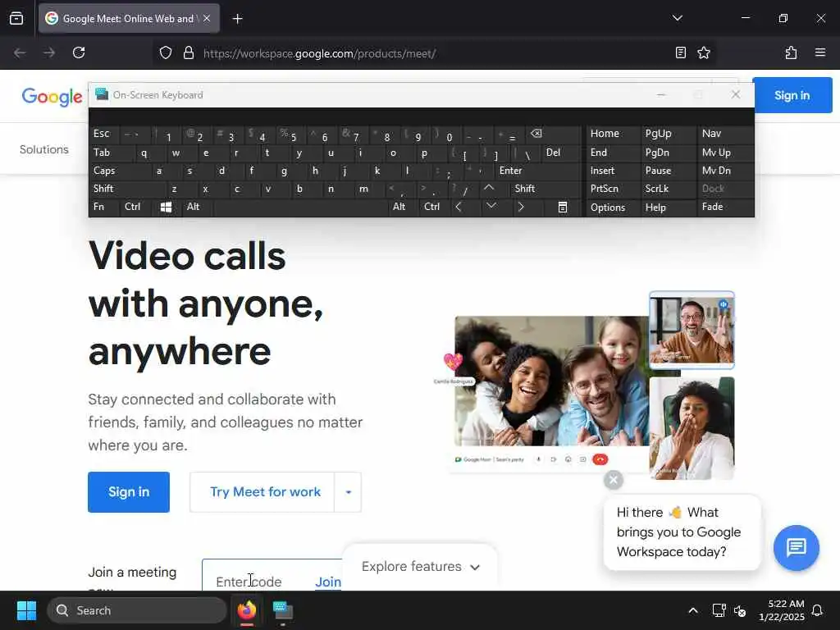This screenshot has height=630, width=840.
Task: Show hidden system tray icons chevron
Action: (x=692, y=610)
